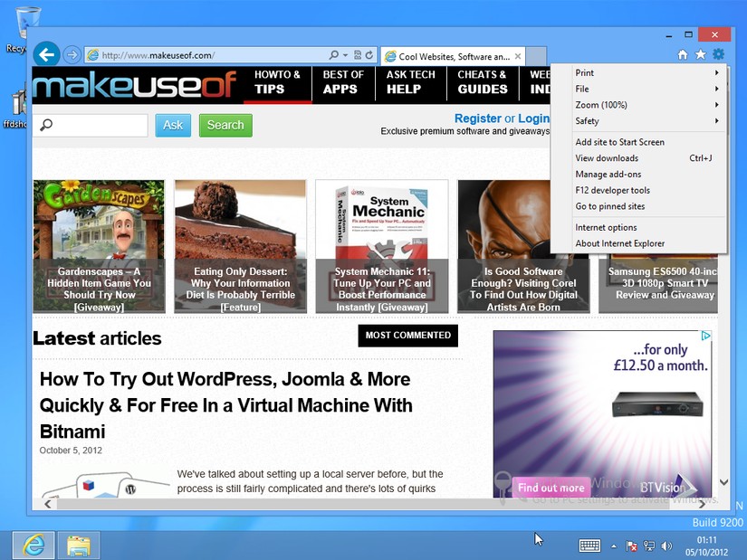Image resolution: width=747 pixels, height=560 pixels.
Task: Open the Eating Only Dessert feature thumbnail
Action: 240,246
